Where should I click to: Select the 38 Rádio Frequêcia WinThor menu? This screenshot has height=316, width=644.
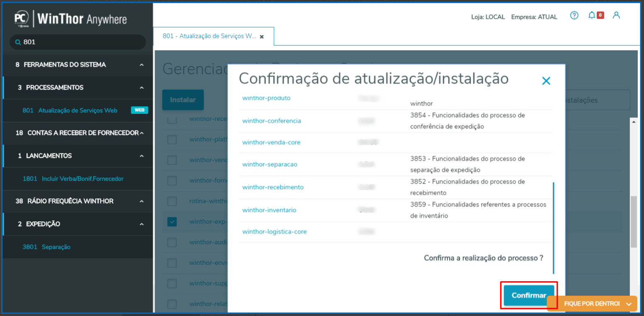(78, 201)
